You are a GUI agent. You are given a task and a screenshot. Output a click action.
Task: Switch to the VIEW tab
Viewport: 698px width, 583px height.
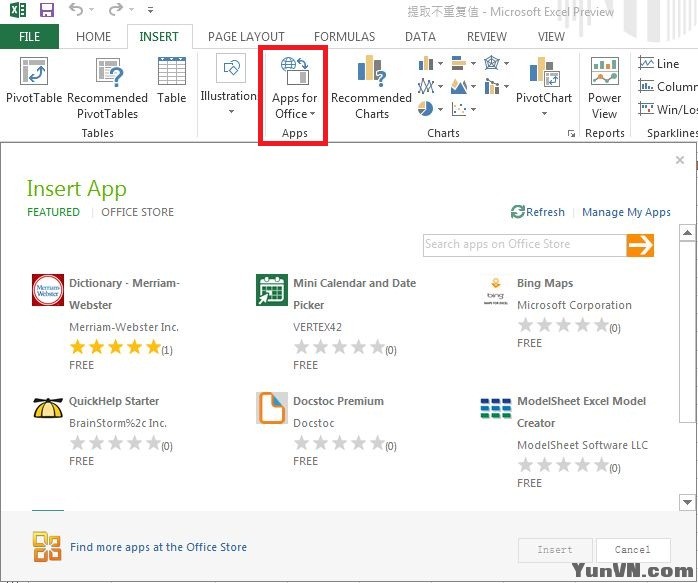[x=551, y=36]
